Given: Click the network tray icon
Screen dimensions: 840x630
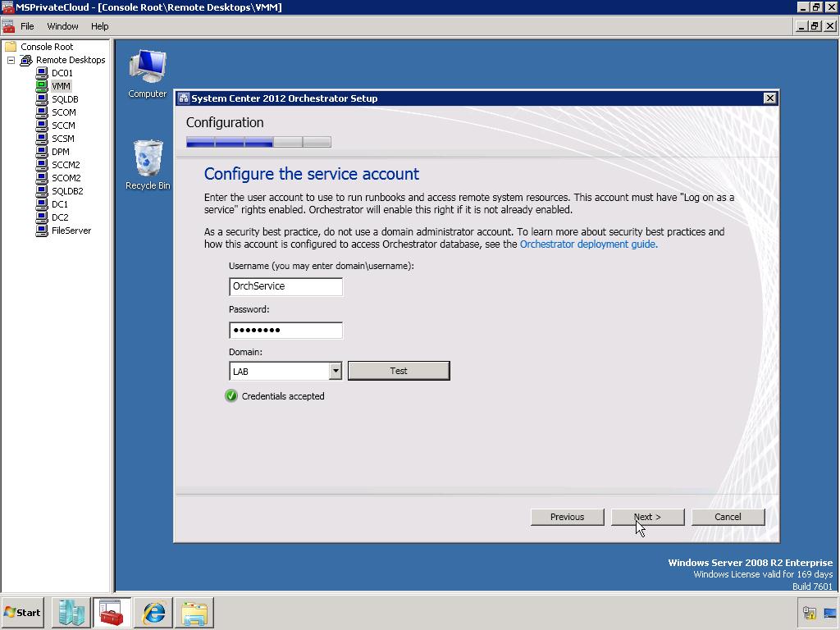Looking at the screenshot, I should [831, 613].
